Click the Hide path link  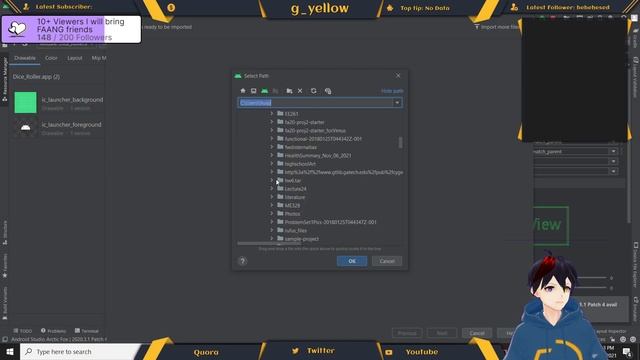[x=392, y=91]
